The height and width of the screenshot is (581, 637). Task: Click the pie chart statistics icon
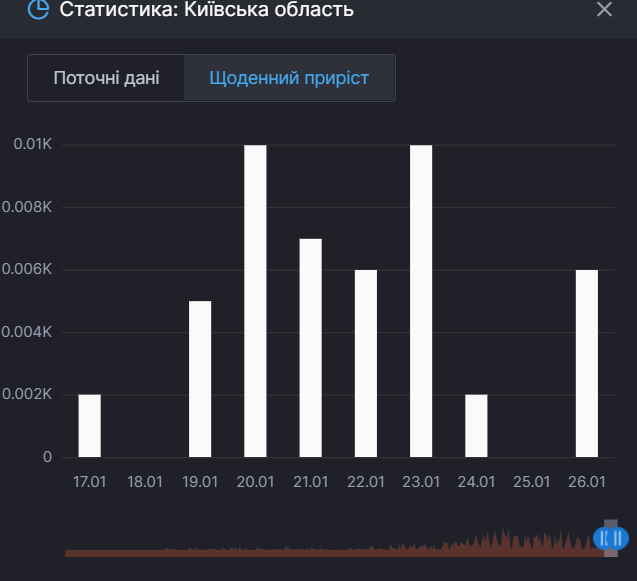37,10
